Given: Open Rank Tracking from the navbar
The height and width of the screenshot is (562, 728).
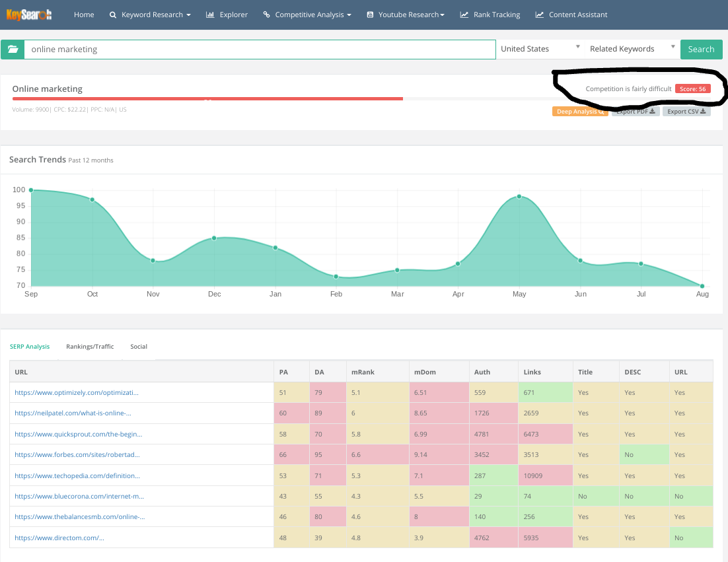Looking at the screenshot, I should [490, 15].
